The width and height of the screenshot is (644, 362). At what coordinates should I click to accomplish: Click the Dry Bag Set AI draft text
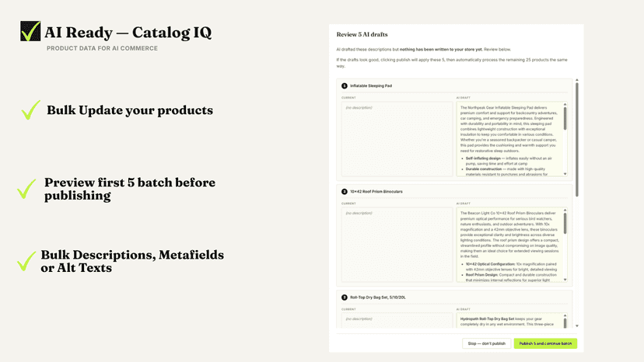click(x=509, y=321)
